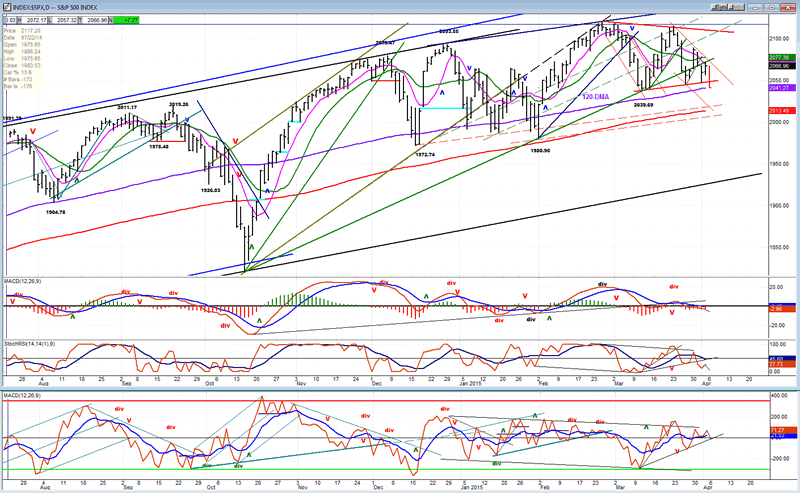Screen dimensions: 800x493
Task: Click the Date 07/22/14 row in the data box
Action: click(22, 38)
